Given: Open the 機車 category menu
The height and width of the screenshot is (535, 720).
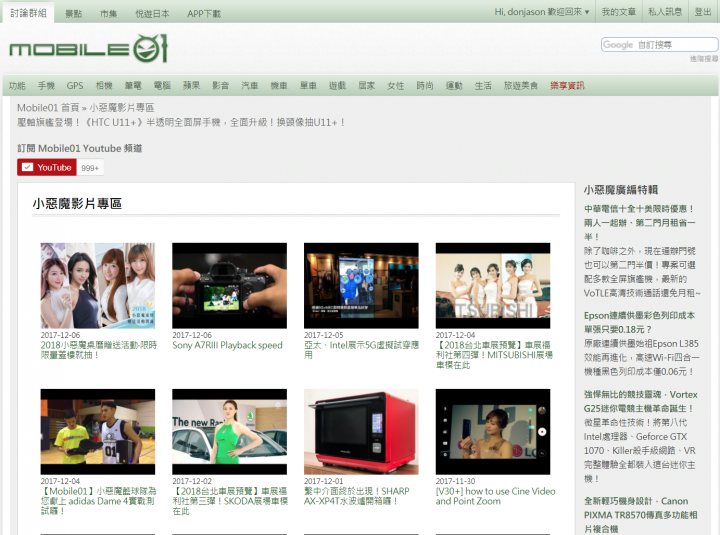Looking at the screenshot, I should (279, 85).
